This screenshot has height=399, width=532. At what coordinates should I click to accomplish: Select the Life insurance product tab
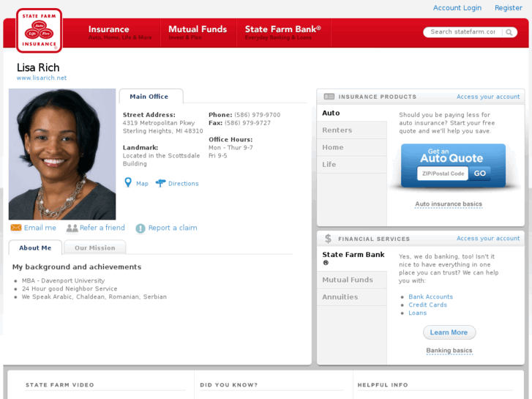[352, 164]
